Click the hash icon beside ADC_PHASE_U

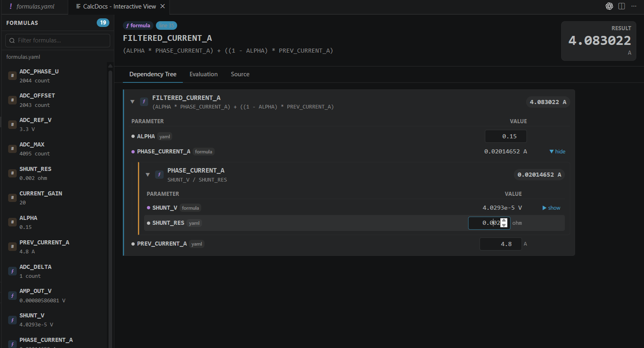[x=13, y=75]
